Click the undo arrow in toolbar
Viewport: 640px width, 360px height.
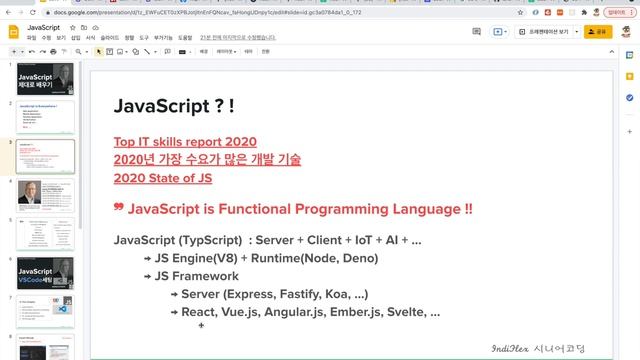tap(32, 52)
